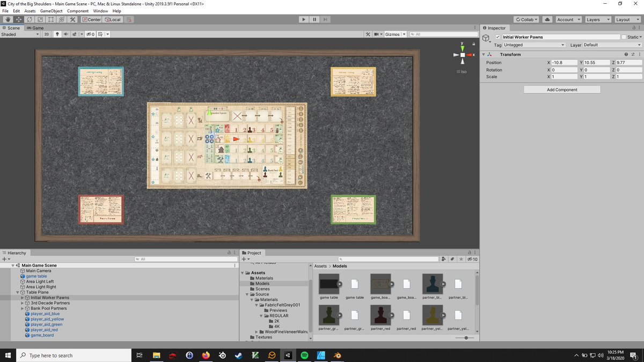Open the Layers dropdown

coord(598,19)
